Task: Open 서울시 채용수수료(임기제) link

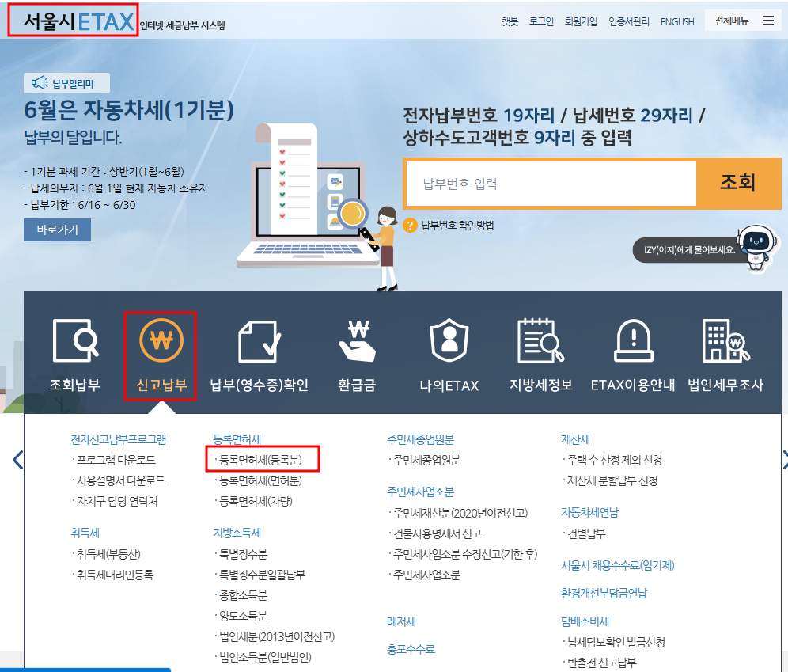Action: pyautogui.click(x=618, y=565)
